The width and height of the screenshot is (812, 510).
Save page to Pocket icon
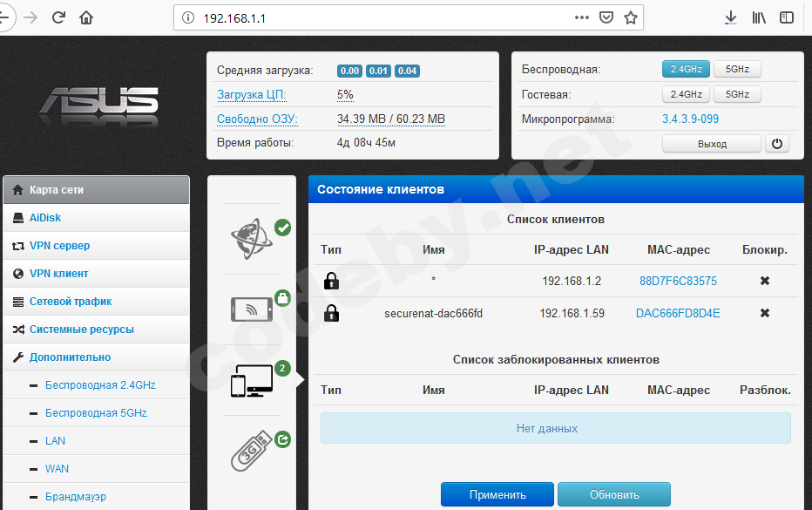tap(606, 17)
